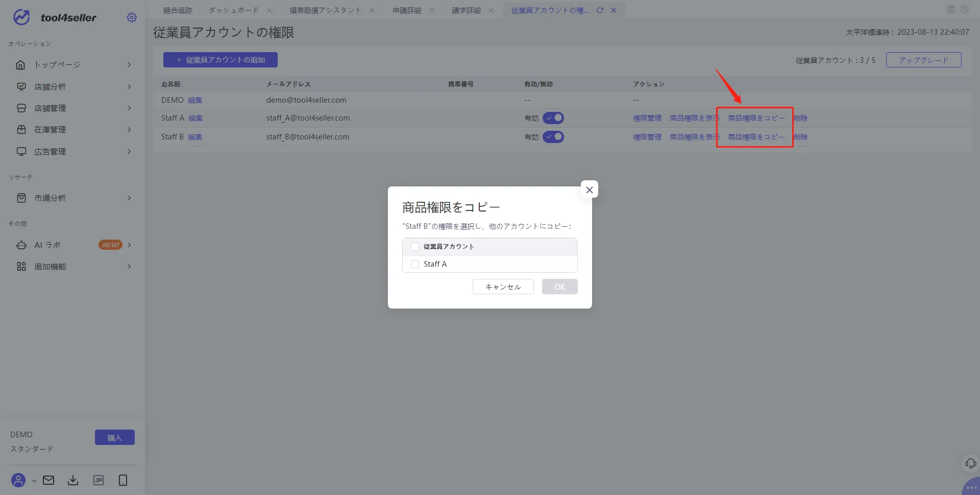Click 従業員アカウントの追加 button

click(x=220, y=60)
